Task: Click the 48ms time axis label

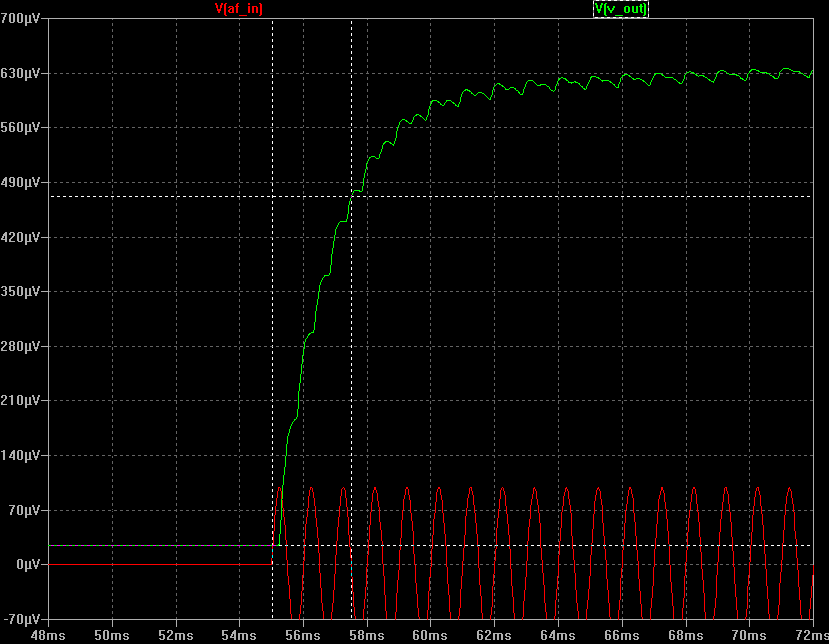Action: point(47,635)
